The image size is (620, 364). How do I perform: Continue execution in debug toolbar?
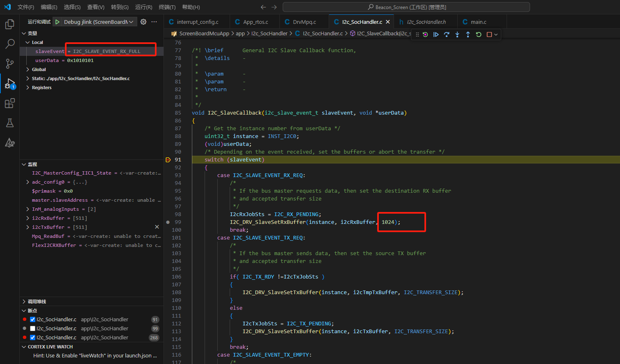click(x=436, y=35)
